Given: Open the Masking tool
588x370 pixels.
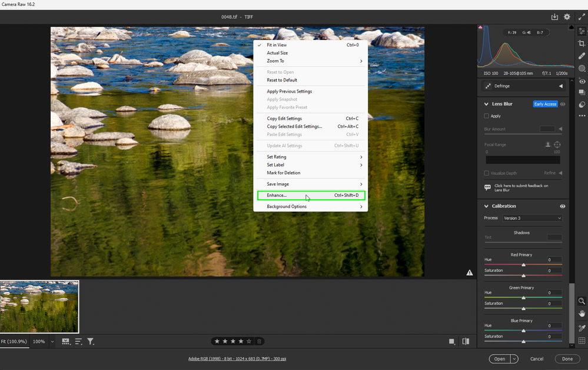Looking at the screenshot, I should tap(582, 68).
